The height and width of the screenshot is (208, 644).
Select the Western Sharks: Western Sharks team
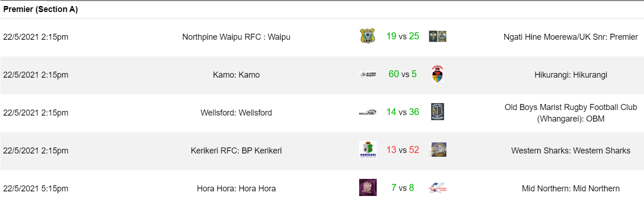click(x=571, y=151)
